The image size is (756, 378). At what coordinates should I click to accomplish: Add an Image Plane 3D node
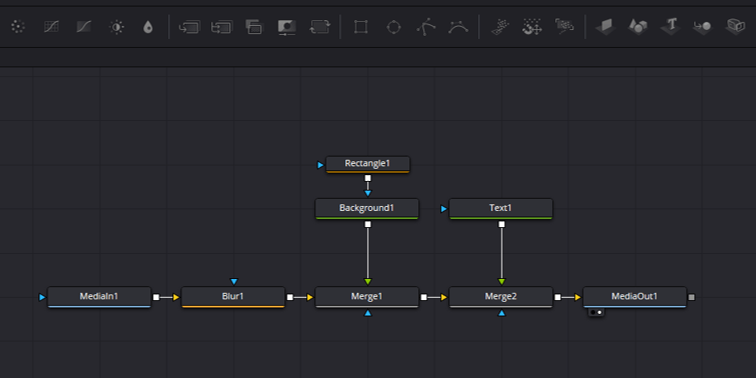(x=606, y=27)
